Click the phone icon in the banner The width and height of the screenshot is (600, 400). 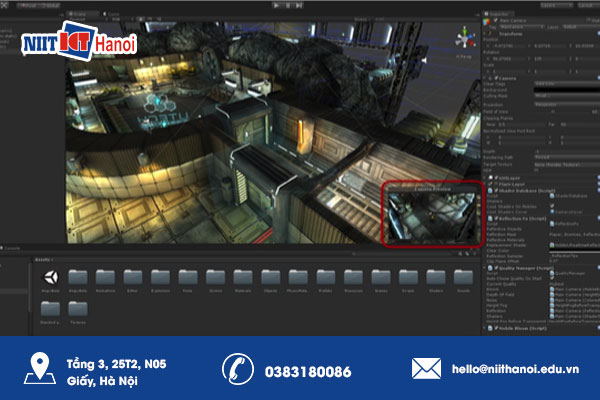tap(237, 368)
